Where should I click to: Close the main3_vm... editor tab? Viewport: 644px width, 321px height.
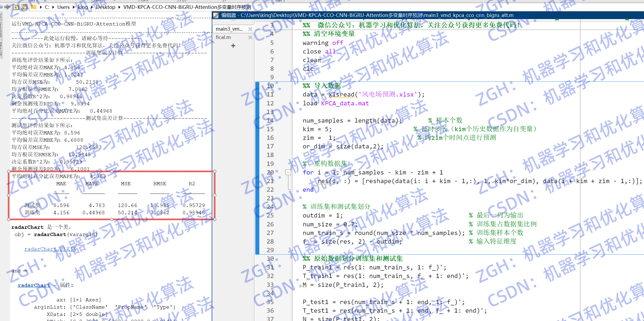[x=250, y=29]
